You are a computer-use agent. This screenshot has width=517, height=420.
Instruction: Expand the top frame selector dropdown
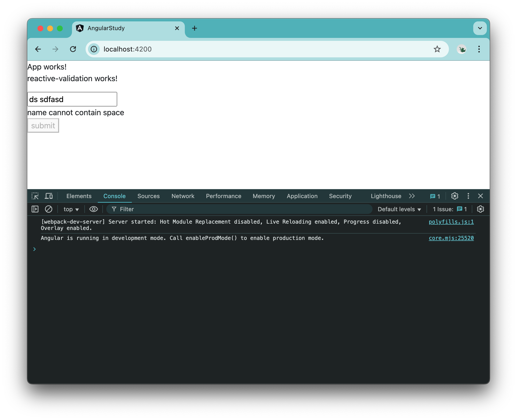[x=71, y=209]
